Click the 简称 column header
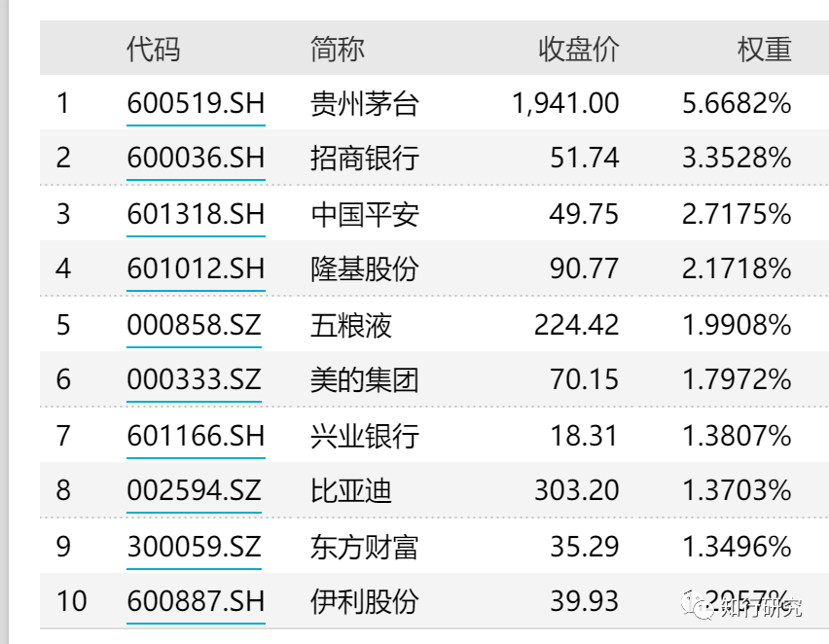Screen dimensions: 829x644 [x=337, y=49]
